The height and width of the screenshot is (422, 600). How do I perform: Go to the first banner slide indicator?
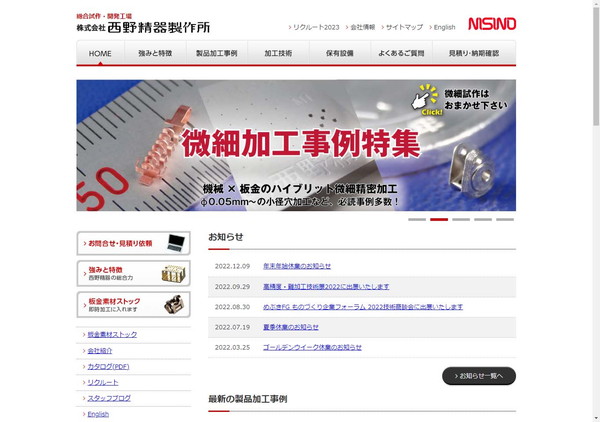coord(417,220)
